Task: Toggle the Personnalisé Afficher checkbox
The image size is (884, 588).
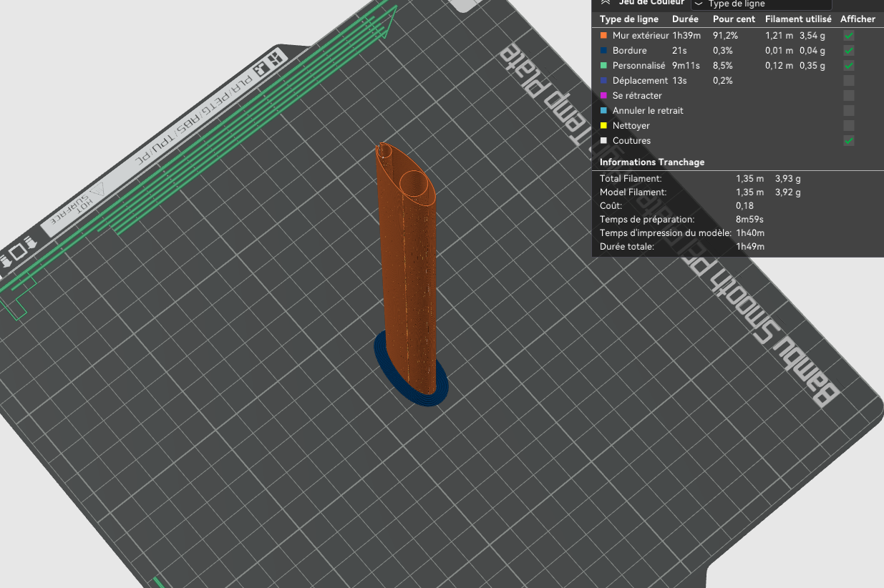Action: tap(849, 66)
